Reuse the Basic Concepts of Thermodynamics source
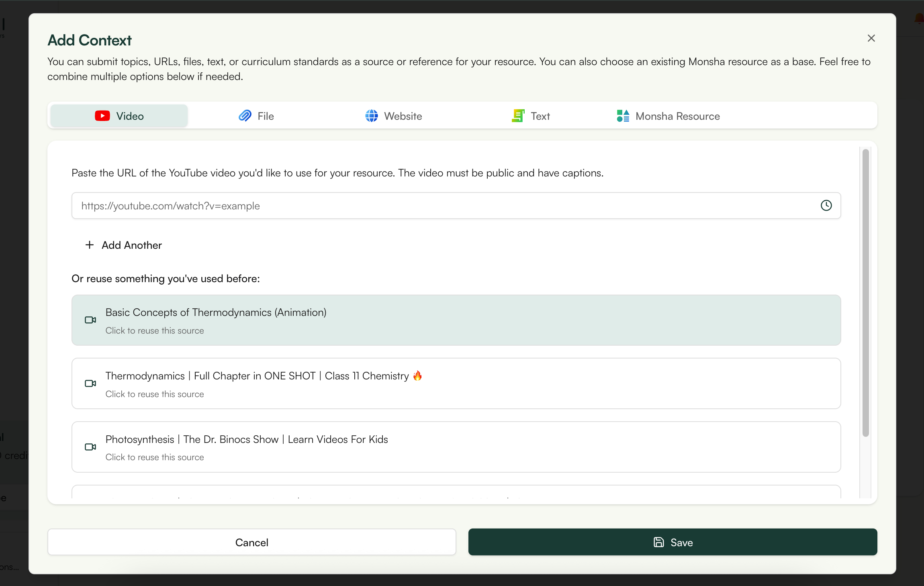This screenshot has width=924, height=586. click(456, 320)
